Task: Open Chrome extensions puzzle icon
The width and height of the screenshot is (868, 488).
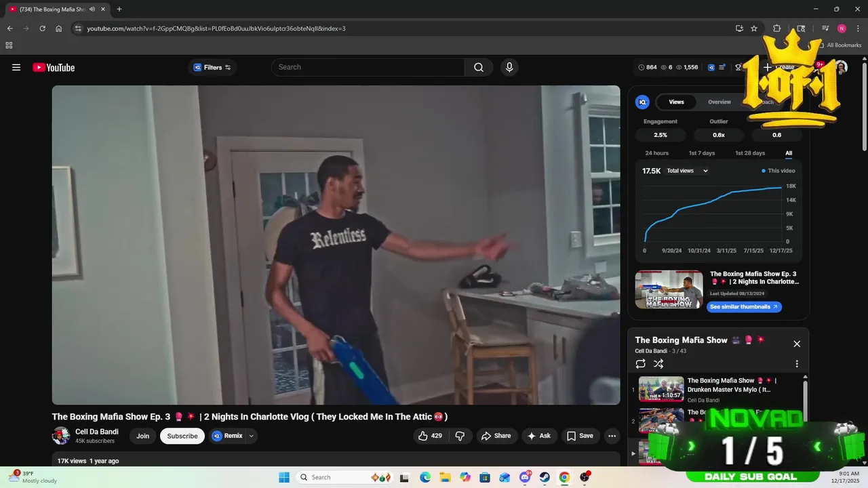Action: 777,28
